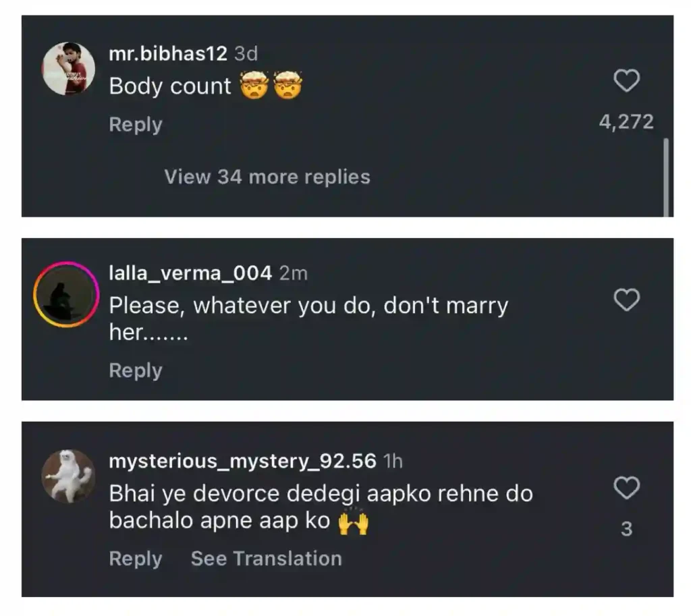Reply to the Body count comment

(x=136, y=125)
